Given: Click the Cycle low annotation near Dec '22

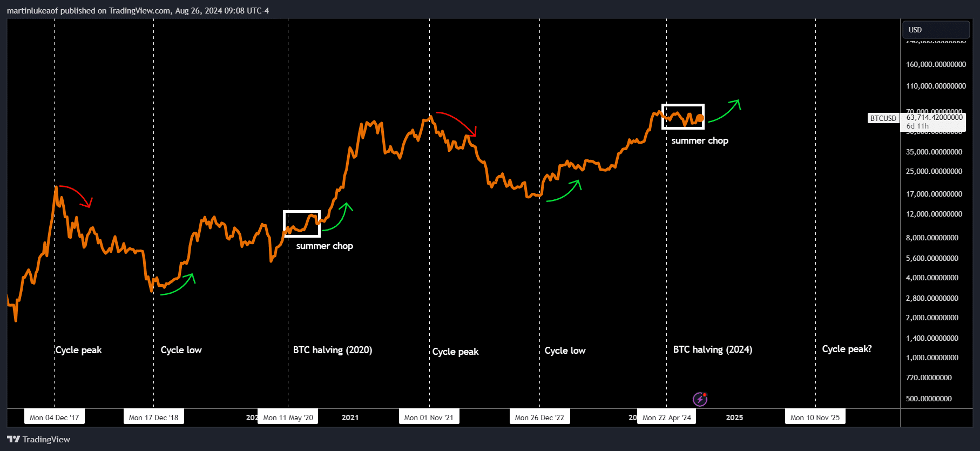Looking at the screenshot, I should click(565, 351).
